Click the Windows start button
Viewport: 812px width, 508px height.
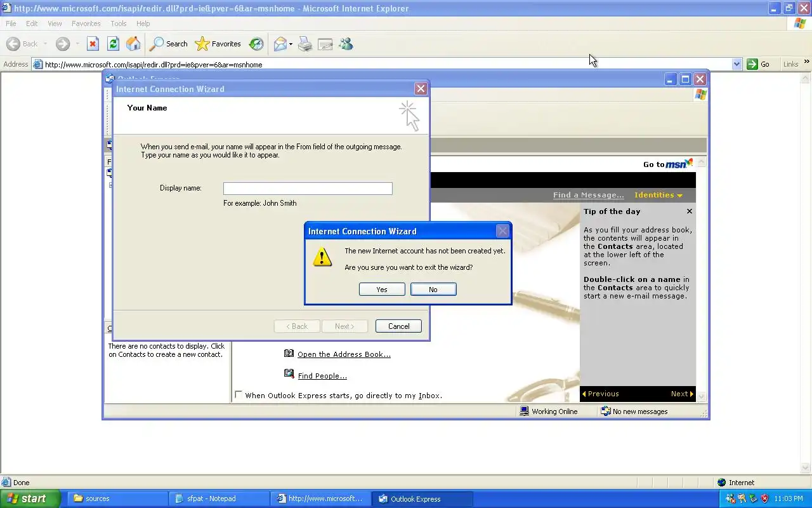coord(30,498)
